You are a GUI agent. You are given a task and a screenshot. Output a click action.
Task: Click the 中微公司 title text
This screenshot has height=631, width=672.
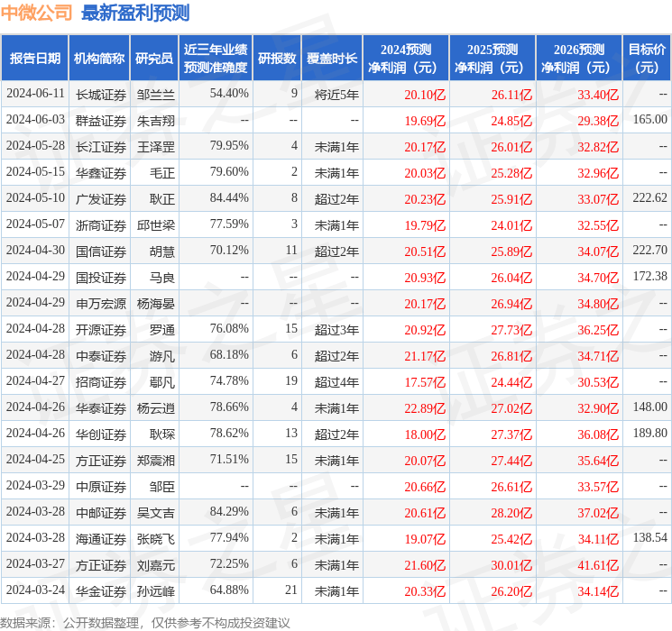36,13
